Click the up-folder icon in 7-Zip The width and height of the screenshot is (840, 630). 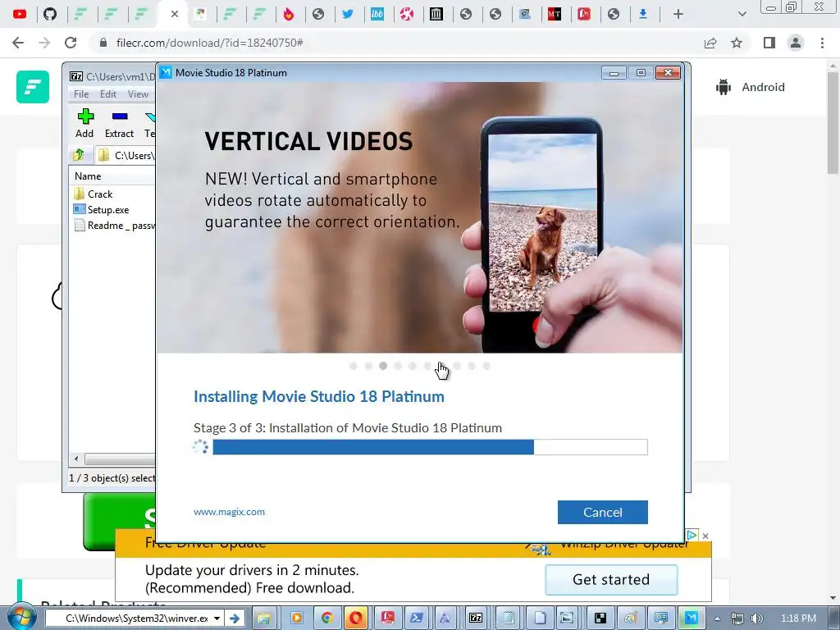pos(78,155)
